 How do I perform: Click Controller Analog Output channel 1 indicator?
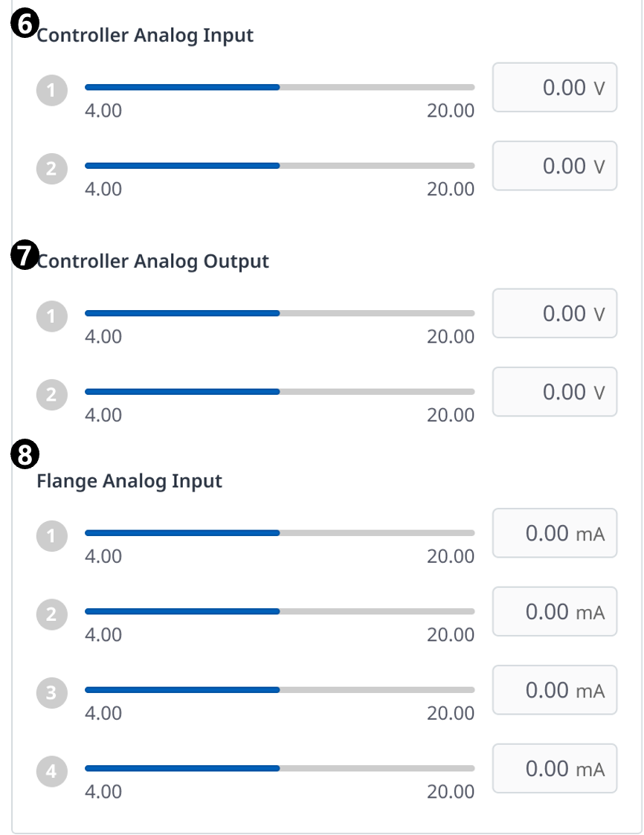click(51, 317)
